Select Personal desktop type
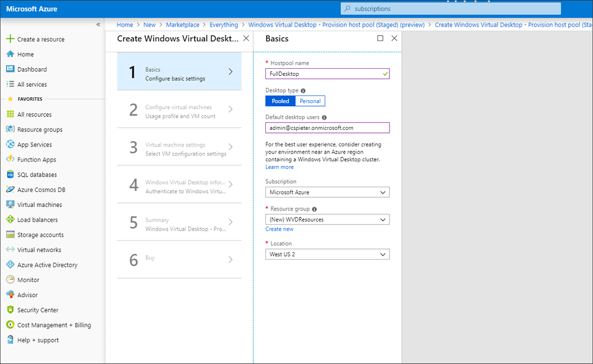Viewport: 593px width, 364px height. (310, 101)
